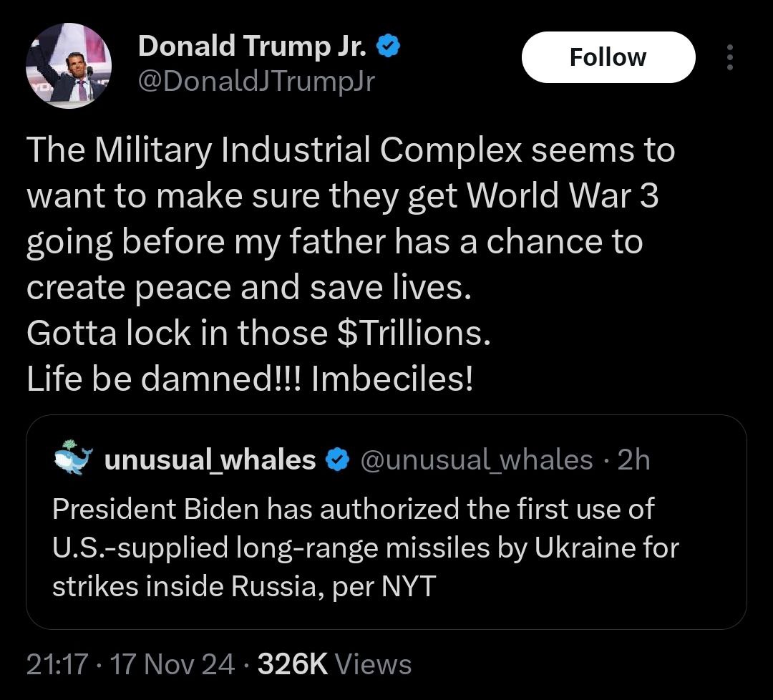
Task: Click 'create peace and save lives' line
Action: [250, 288]
